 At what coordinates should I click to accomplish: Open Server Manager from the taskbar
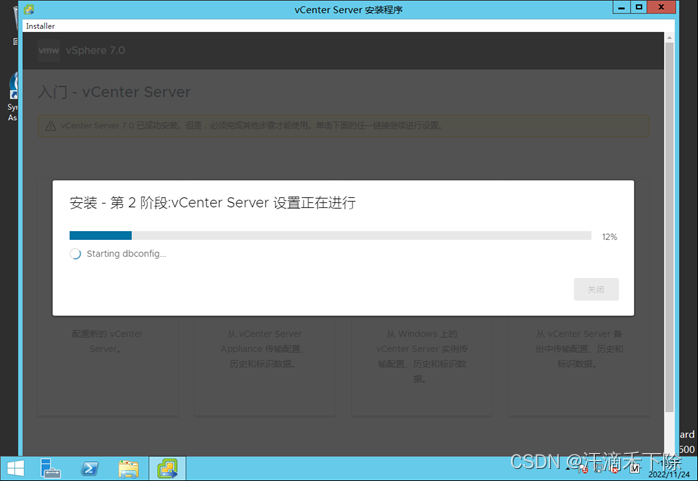click(50, 469)
